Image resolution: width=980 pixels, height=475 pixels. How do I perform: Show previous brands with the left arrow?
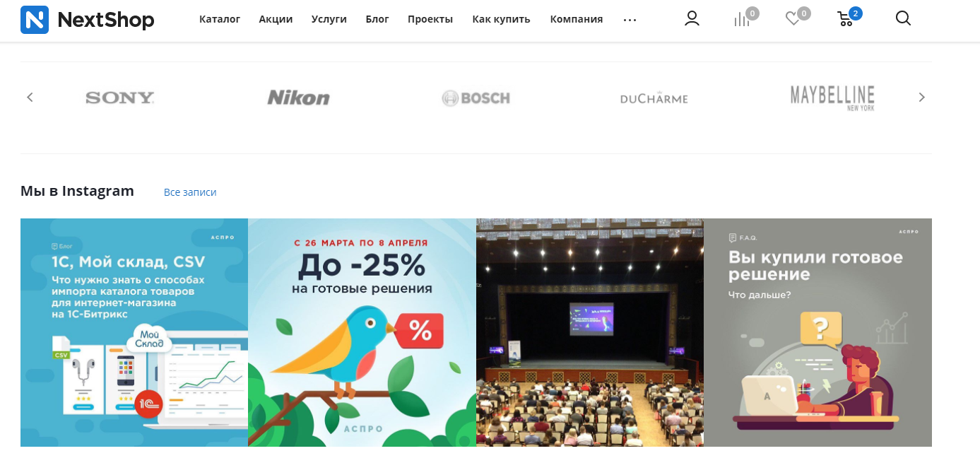[30, 97]
